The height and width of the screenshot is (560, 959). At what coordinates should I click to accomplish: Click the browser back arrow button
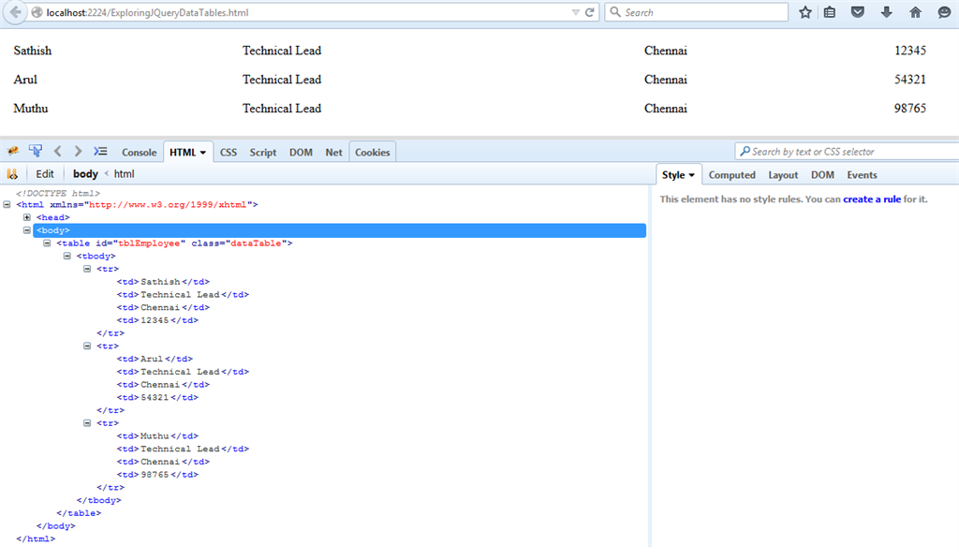pos(15,12)
